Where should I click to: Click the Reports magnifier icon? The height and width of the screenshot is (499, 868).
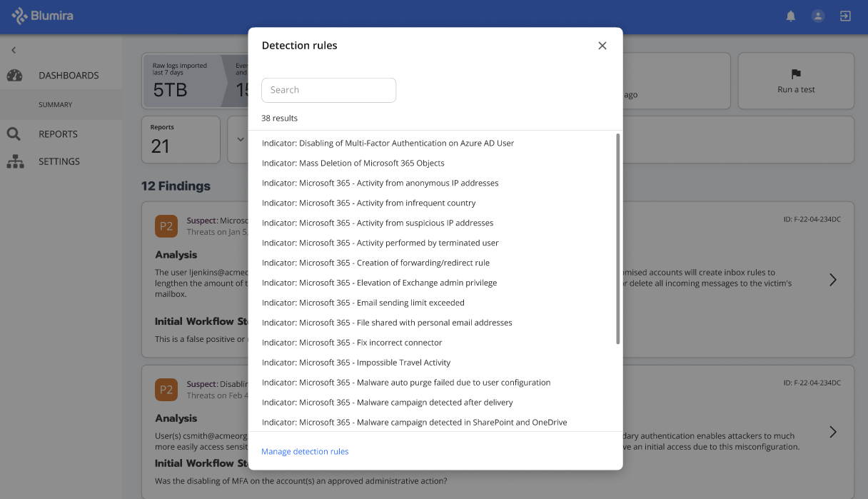point(14,134)
